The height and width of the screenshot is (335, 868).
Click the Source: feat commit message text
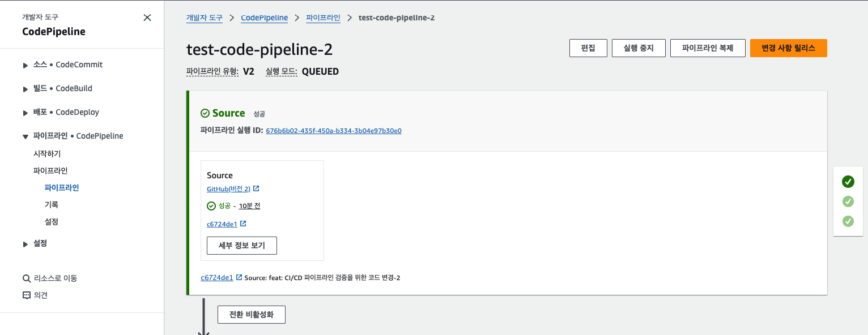pyautogui.click(x=322, y=278)
